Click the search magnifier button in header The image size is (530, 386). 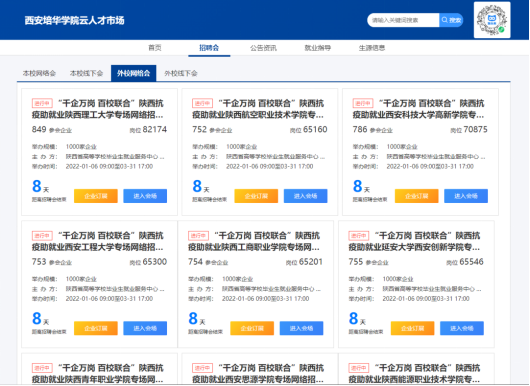pos(451,20)
